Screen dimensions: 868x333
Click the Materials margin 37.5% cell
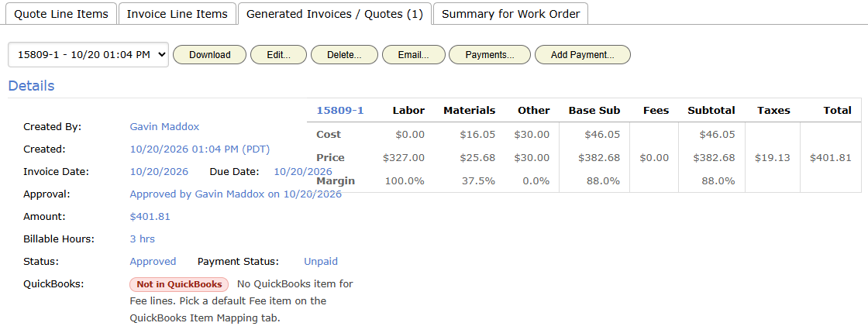pyautogui.click(x=480, y=181)
